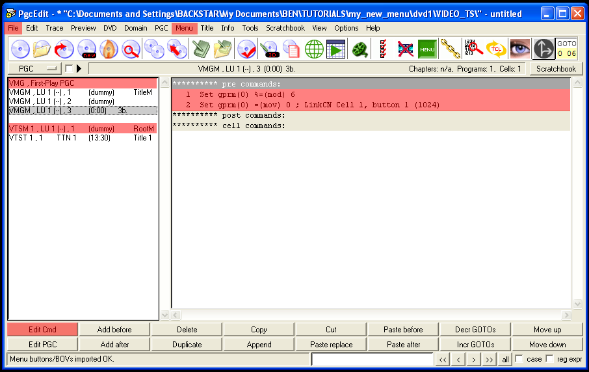Click the search text input field
Viewport: 589px width, 372px height.
click(x=372, y=359)
